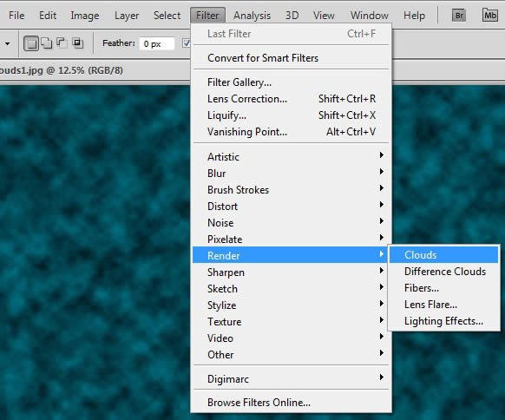Expand the Pixelate filter submenu
Viewport: 505px width, 420px height.
pos(292,239)
